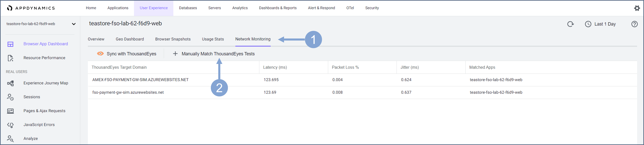Viewport: 644px width, 145px height.
Task: Sort by the Latency (ms) column header
Action: (275, 67)
